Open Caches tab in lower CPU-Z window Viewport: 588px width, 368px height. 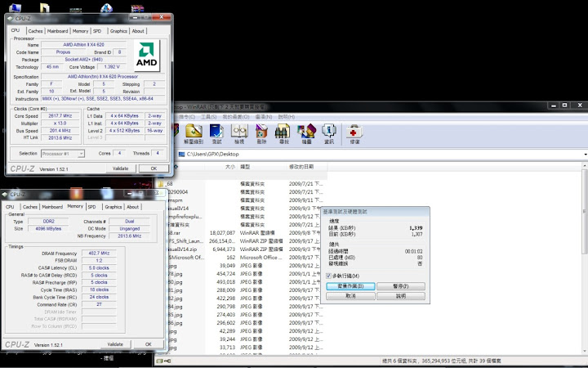tap(30, 207)
